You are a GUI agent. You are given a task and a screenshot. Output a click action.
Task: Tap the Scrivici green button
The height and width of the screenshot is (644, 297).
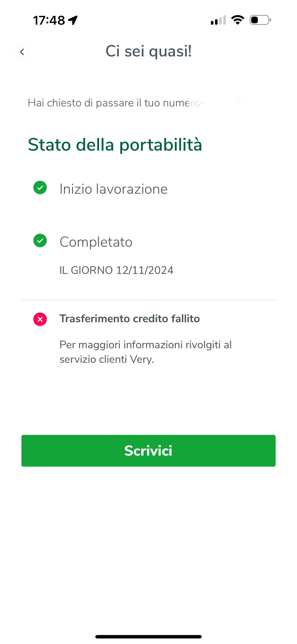coord(148,451)
